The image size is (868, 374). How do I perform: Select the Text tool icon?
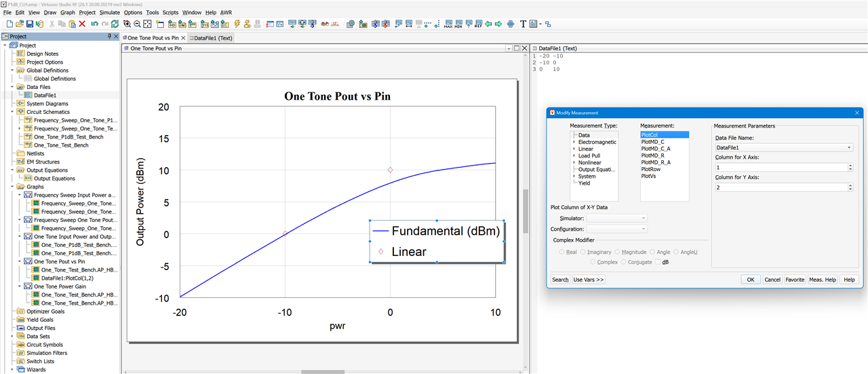click(x=523, y=24)
